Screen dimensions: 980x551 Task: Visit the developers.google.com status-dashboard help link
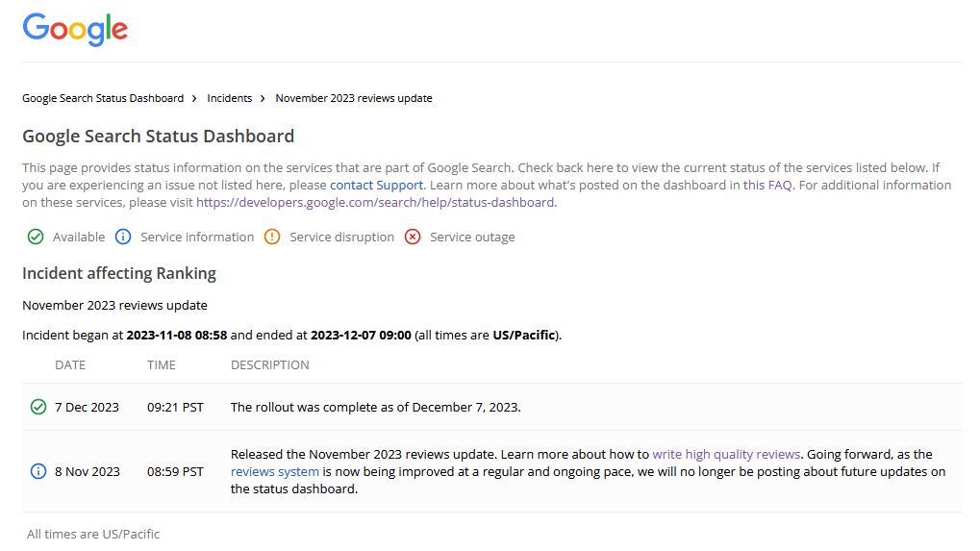point(375,202)
